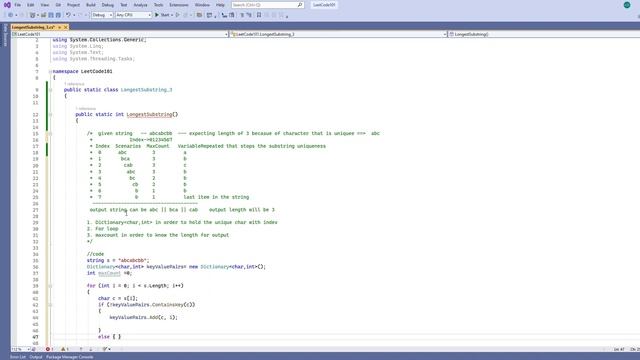This screenshot has width=640, height=360.
Task: Open the toolbar overflow options arrow
Action: (x=287, y=16)
